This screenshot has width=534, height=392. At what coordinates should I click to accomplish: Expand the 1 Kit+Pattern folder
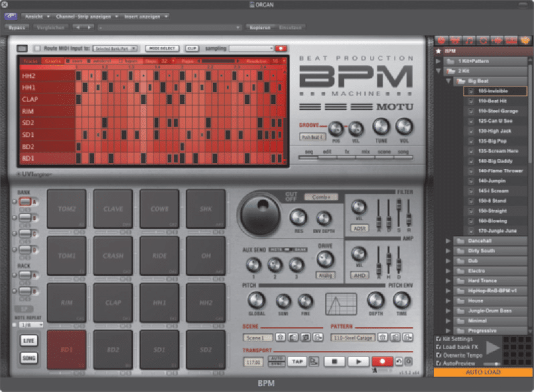[438, 61]
